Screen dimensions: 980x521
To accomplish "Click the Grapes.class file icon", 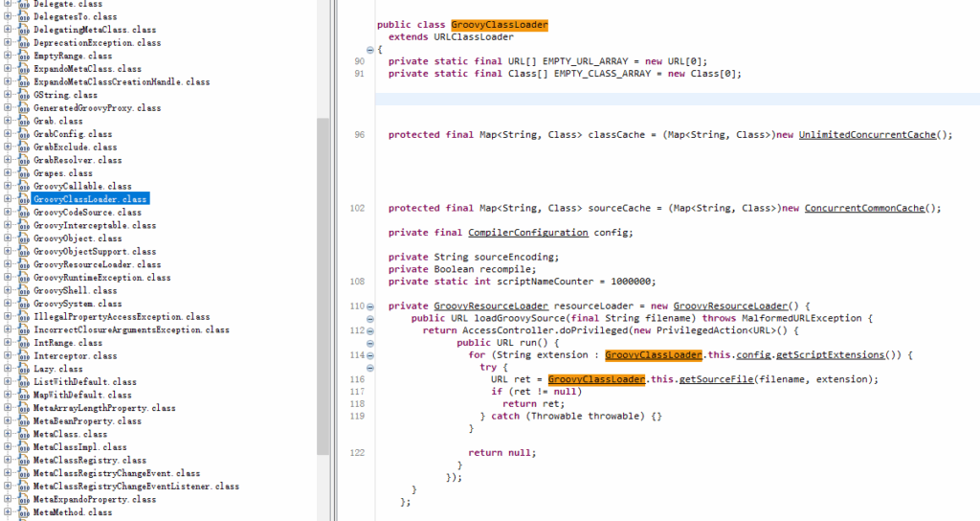I will [x=24, y=173].
